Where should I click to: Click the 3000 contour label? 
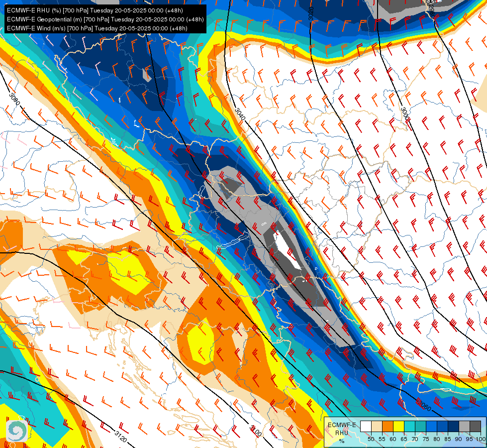tap(405, 114)
